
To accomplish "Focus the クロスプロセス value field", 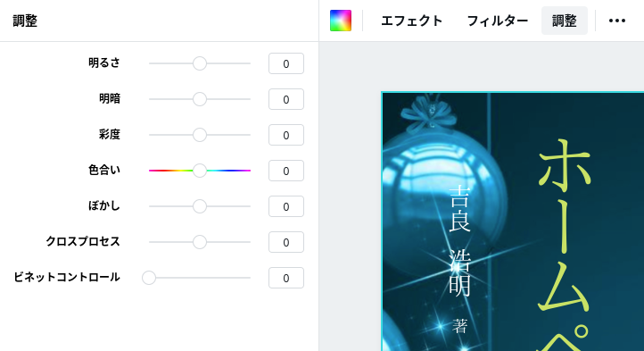I will click(286, 242).
